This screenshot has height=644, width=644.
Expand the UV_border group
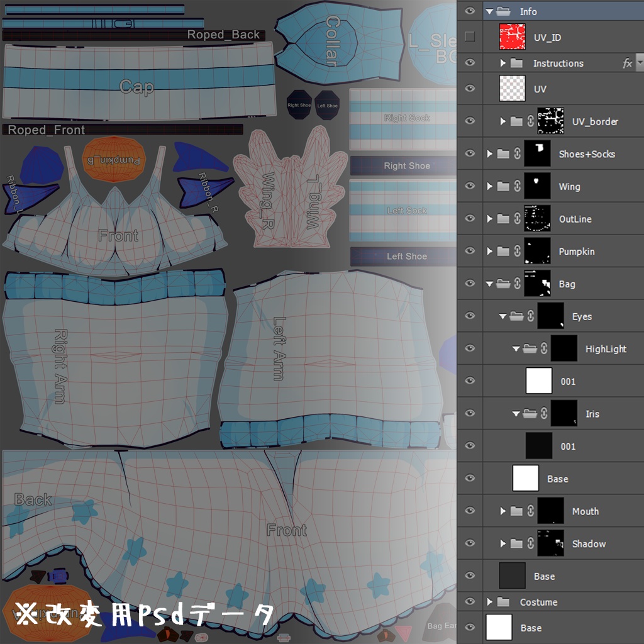pyautogui.click(x=502, y=121)
